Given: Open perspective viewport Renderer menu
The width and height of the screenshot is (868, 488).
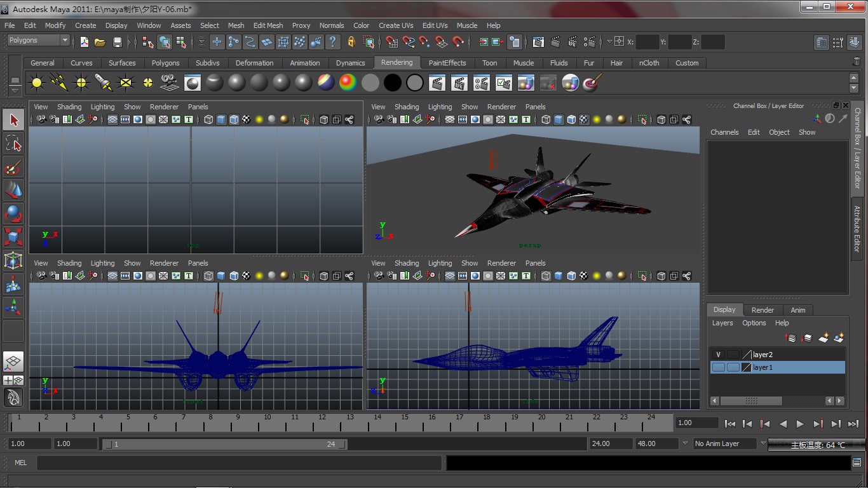Looking at the screenshot, I should 501,107.
